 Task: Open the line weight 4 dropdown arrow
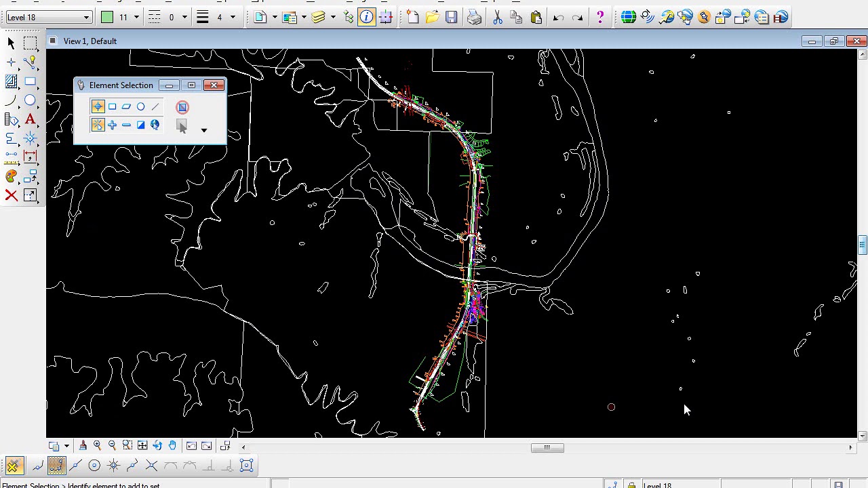click(x=233, y=17)
